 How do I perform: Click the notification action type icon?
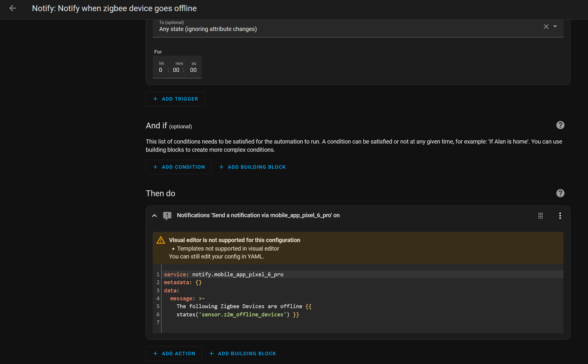[x=167, y=216]
